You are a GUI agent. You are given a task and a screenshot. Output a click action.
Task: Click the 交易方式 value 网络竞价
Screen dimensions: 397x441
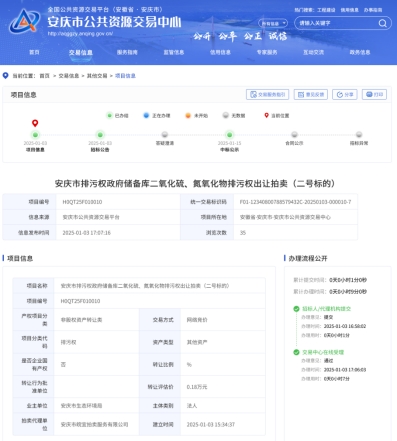(197, 320)
